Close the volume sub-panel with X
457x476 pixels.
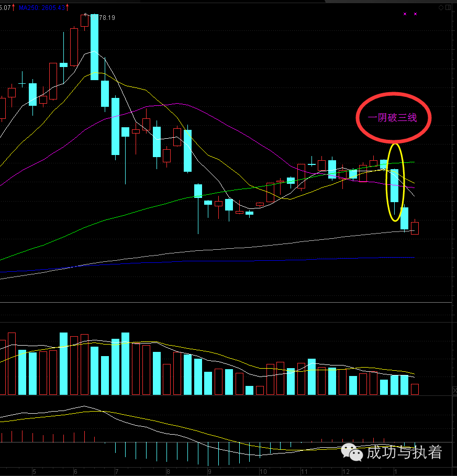[454, 391]
